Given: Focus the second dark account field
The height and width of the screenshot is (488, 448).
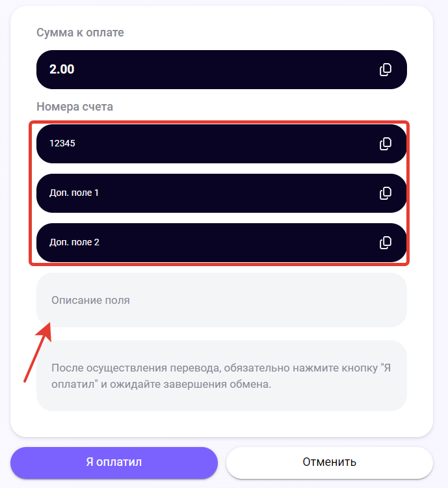Looking at the screenshot, I should click(x=221, y=193).
